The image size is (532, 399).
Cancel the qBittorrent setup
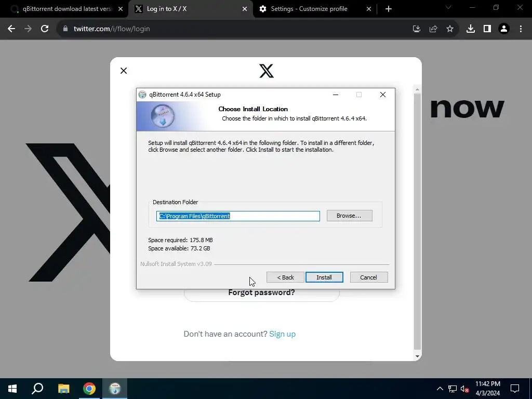pos(369,277)
